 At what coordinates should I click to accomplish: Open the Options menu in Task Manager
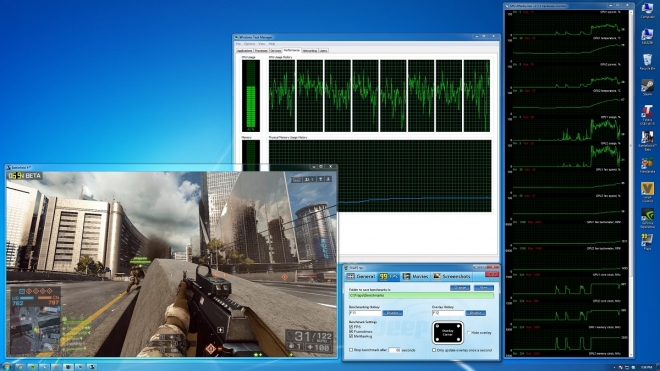coord(250,44)
